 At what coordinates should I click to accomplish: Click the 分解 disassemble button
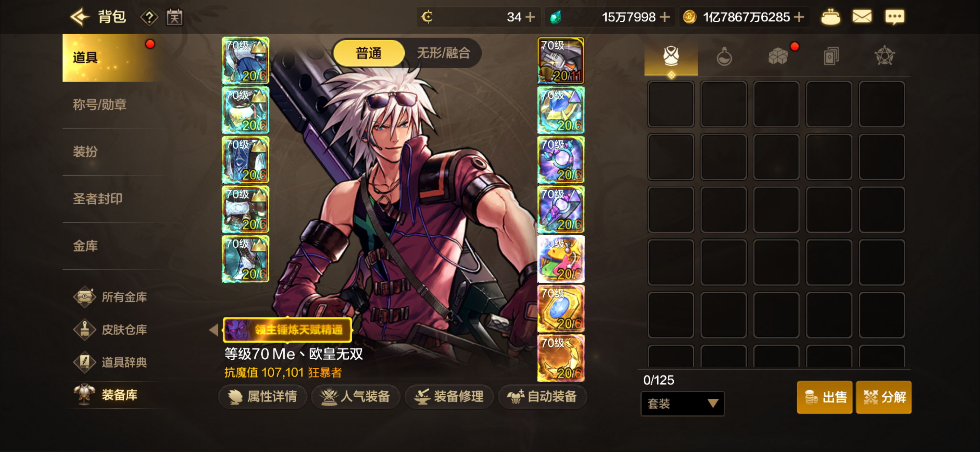[x=883, y=397]
